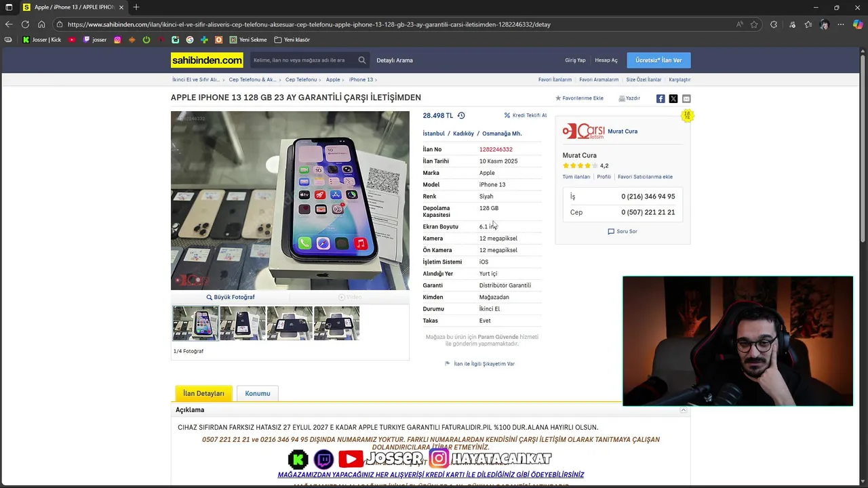The image size is (868, 488).
Task: Click the Yazdır print option
Action: (629, 98)
